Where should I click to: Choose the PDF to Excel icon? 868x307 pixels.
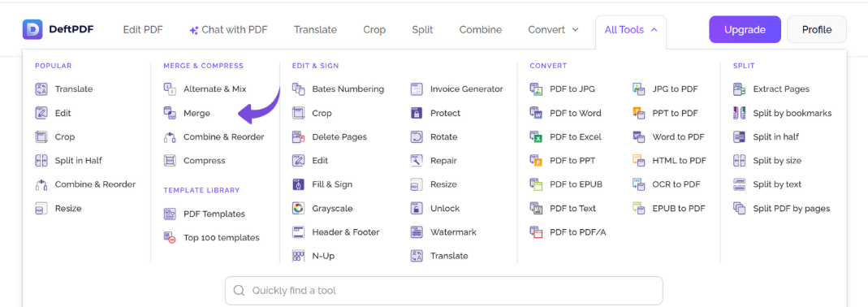tap(536, 137)
